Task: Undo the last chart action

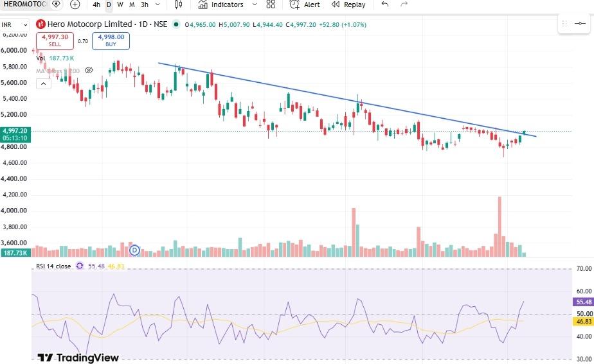Action: point(385,4)
